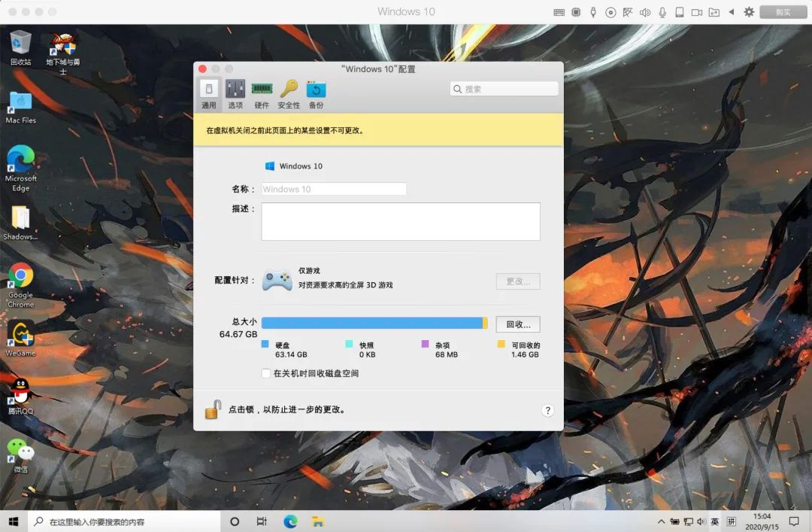
Task: Open help with the question mark button
Action: (x=548, y=411)
